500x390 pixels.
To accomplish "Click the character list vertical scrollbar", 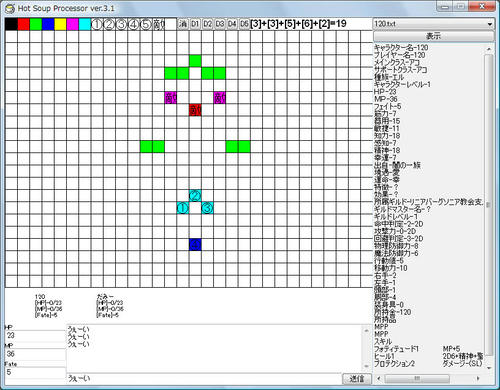I will [489, 204].
